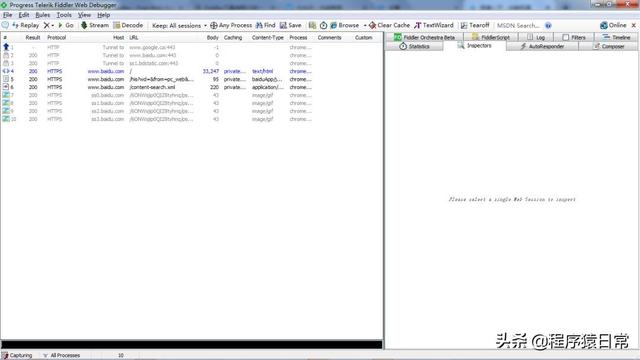Select session 2 tunnel to www.baidu.com:443

tap(191, 55)
